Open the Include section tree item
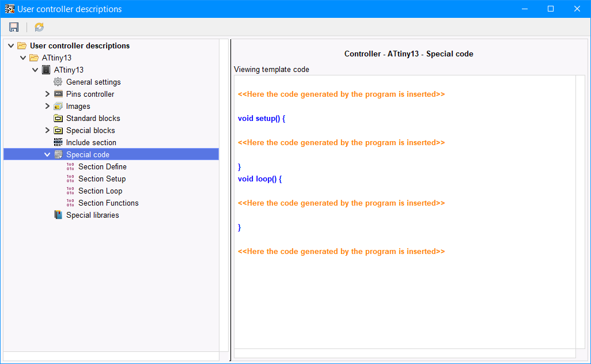This screenshot has width=591, height=364. (91, 142)
